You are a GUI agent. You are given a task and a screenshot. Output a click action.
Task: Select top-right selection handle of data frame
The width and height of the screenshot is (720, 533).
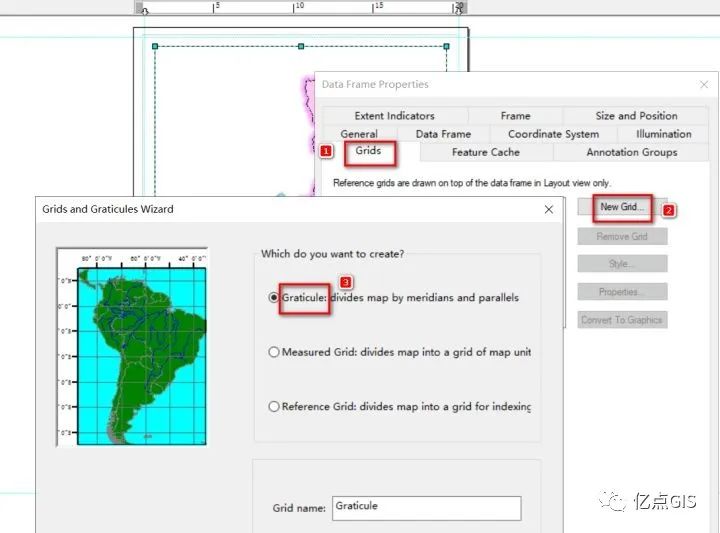point(446,46)
